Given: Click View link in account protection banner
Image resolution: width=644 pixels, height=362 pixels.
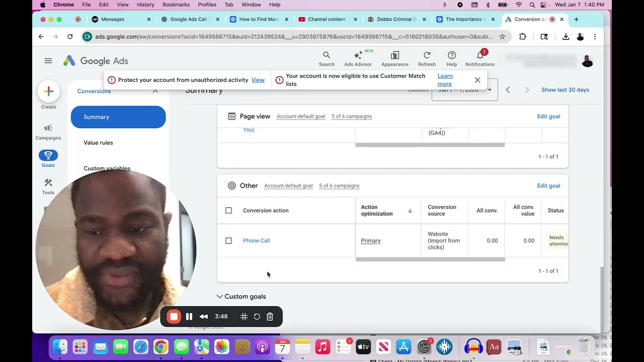Looking at the screenshot, I should [x=258, y=80].
